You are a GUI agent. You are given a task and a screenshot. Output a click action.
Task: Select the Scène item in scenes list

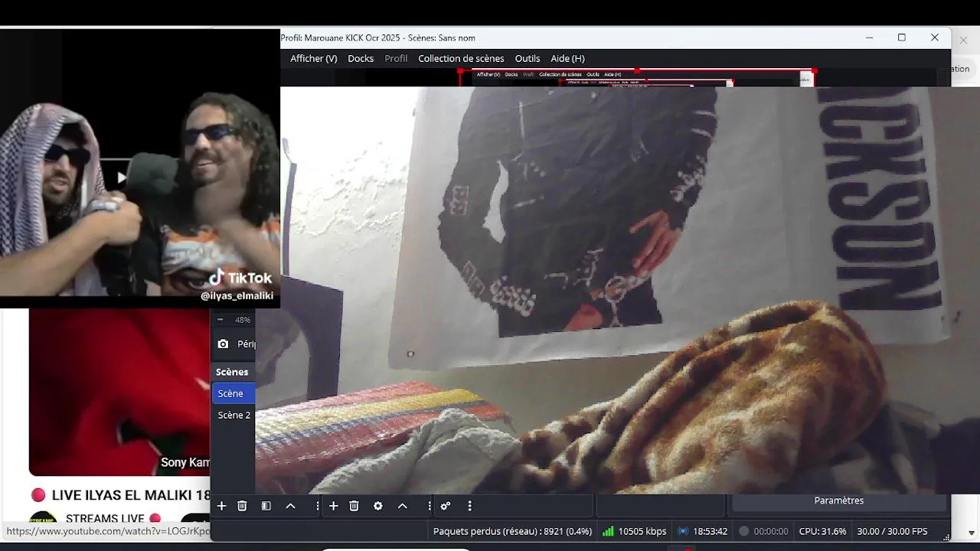pyautogui.click(x=234, y=393)
